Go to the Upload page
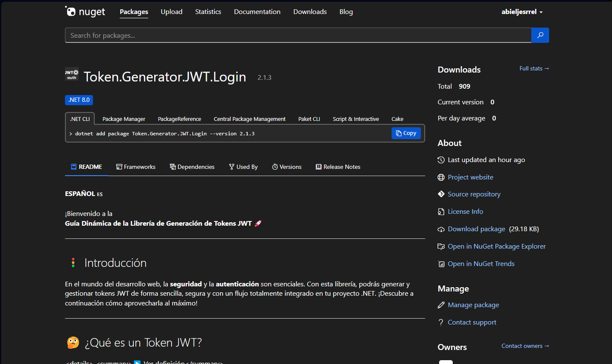Image resolution: width=612 pixels, height=364 pixels. [x=172, y=12]
